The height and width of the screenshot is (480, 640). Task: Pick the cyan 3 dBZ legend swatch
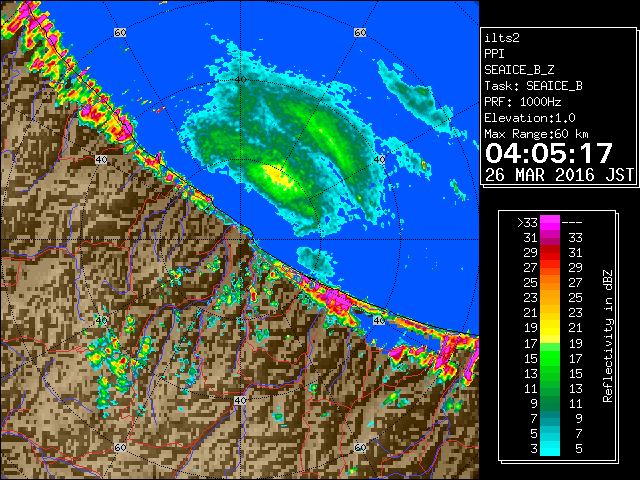coord(550,449)
